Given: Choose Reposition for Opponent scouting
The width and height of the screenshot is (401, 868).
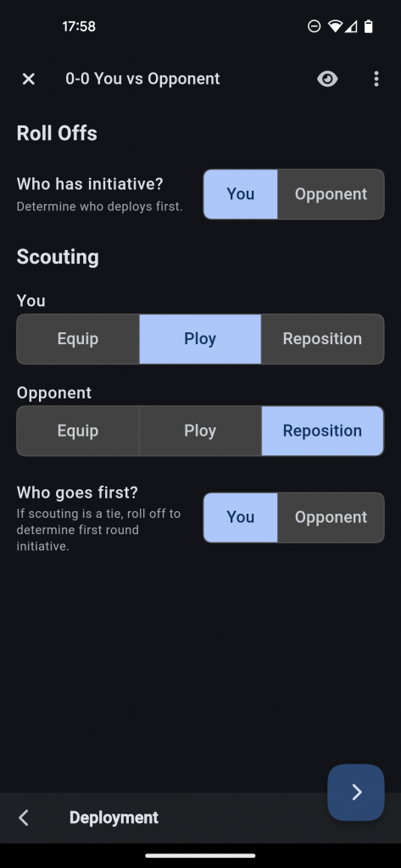Looking at the screenshot, I should tap(322, 431).
